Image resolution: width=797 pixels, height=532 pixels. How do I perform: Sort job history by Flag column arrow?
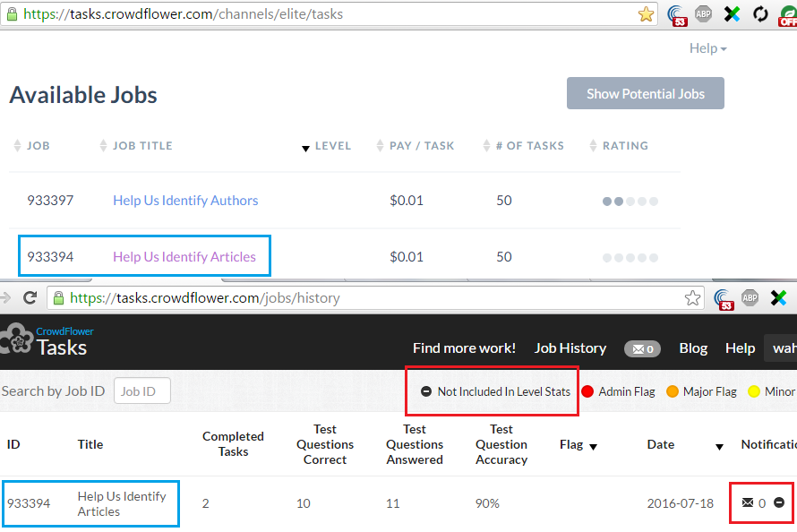click(x=593, y=447)
